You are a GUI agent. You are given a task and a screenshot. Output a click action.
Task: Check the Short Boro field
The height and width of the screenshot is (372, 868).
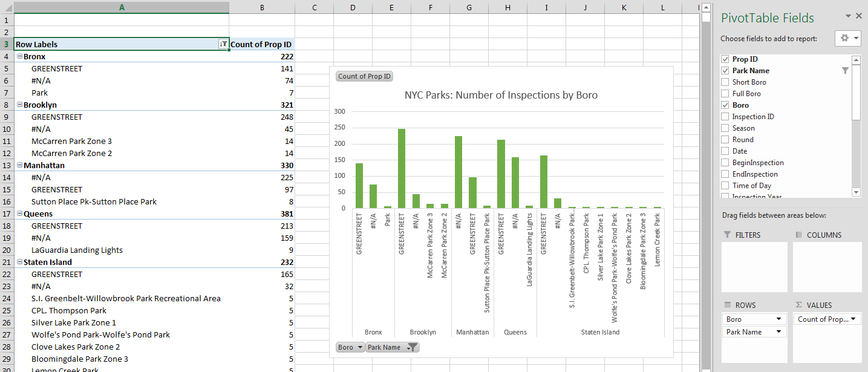click(725, 82)
